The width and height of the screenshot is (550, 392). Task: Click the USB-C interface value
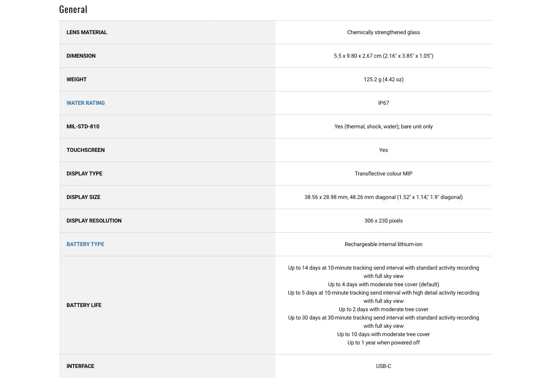click(383, 366)
